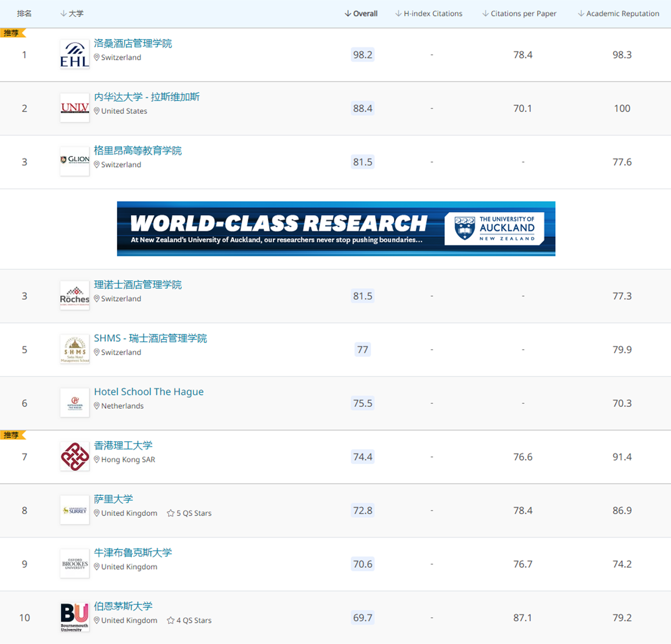Select the Auckland crest logo in banner

click(x=465, y=228)
